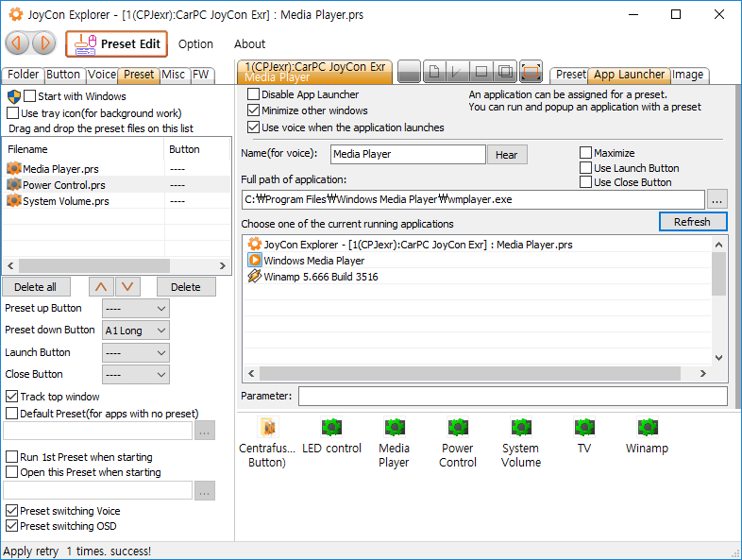Viewport: 742px width, 560px height.
Task: Open the System Volume preset icon
Action: click(521, 442)
